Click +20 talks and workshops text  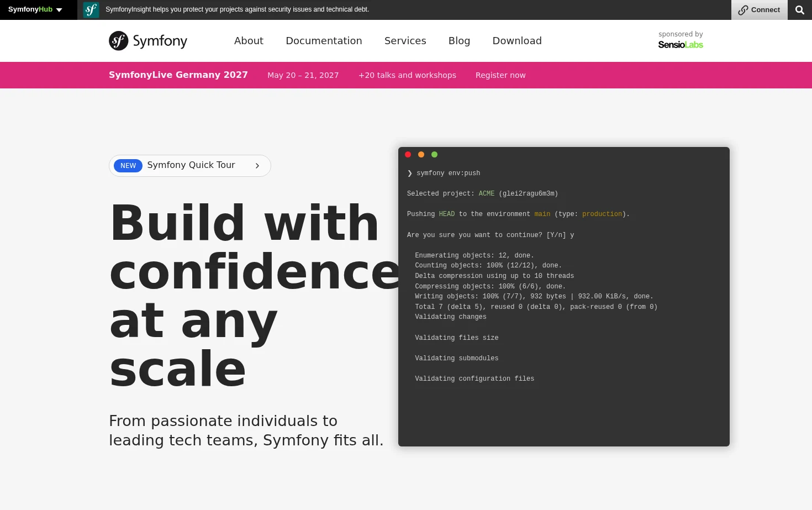coord(407,75)
